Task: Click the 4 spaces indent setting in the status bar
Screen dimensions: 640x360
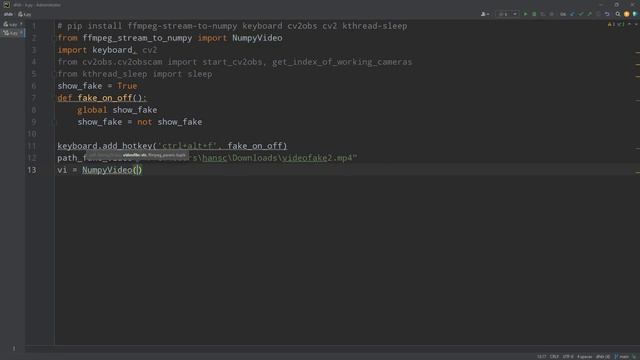Action: (x=584, y=357)
